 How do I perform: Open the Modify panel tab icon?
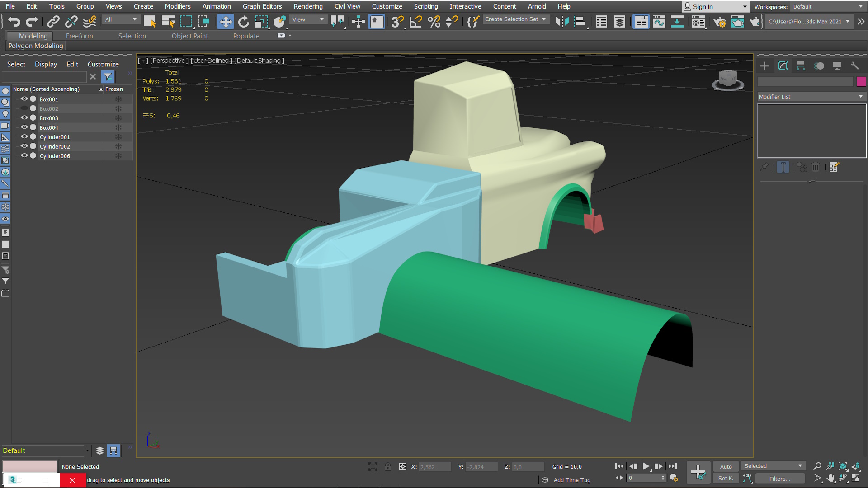(783, 66)
